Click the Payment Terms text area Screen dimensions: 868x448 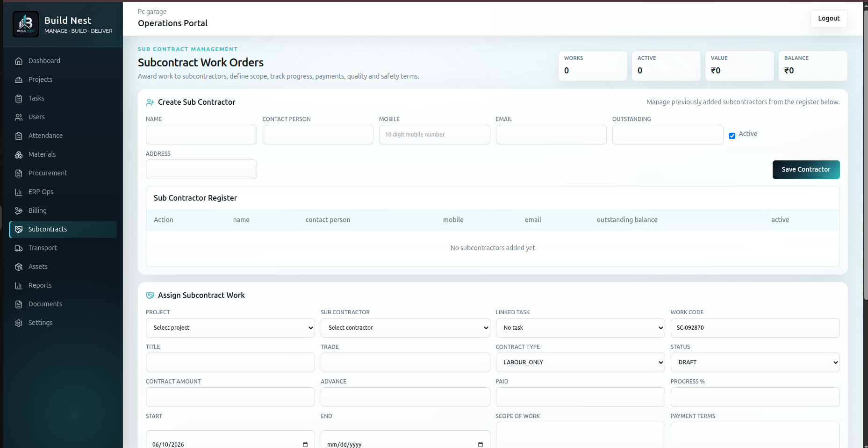pyautogui.click(x=755, y=435)
